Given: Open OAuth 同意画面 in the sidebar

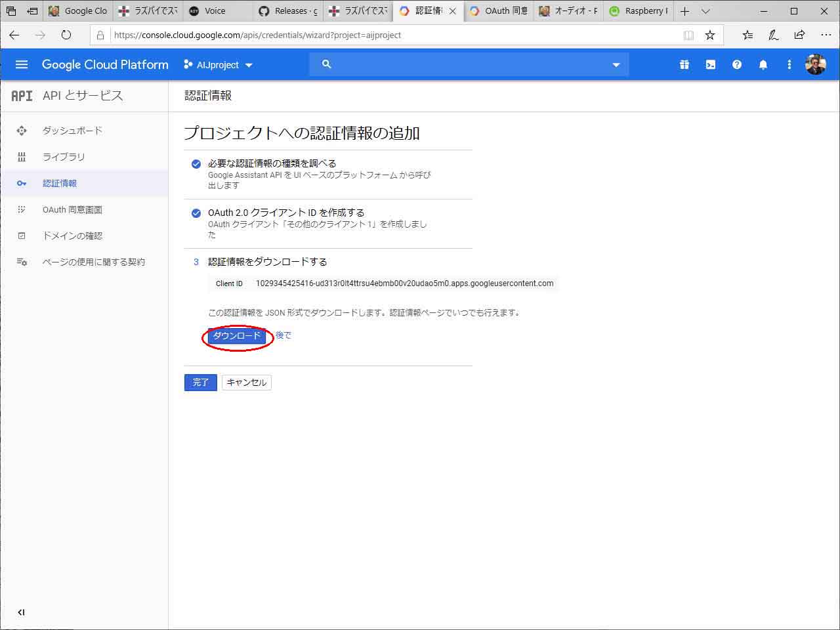Looking at the screenshot, I should 72,209.
